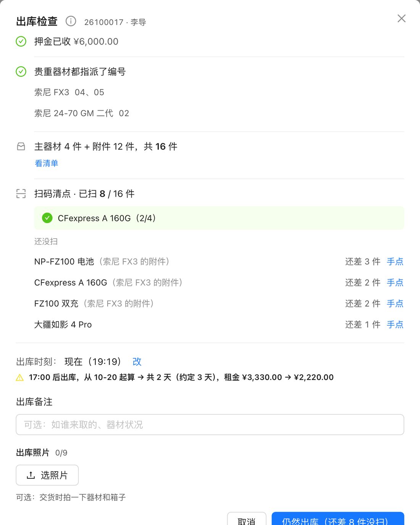
Task: Click the green check icon beside 贵重器材都指派了编号
Action: click(21, 71)
